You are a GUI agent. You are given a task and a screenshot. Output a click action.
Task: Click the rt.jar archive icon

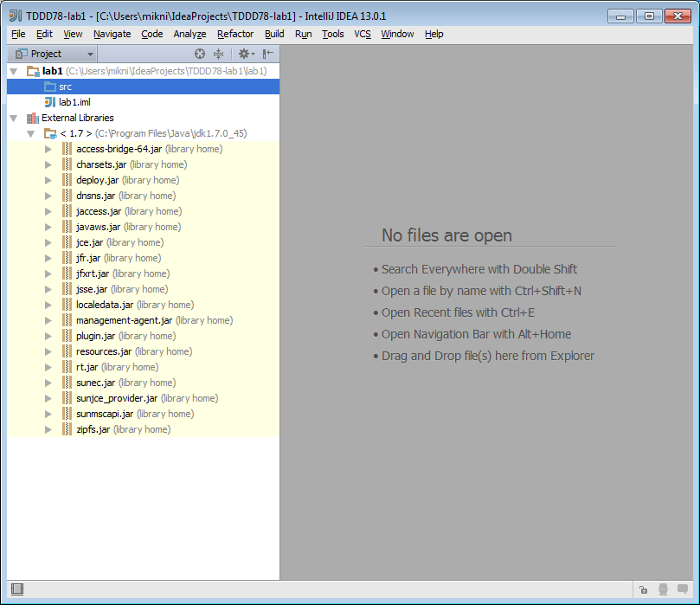[67, 367]
